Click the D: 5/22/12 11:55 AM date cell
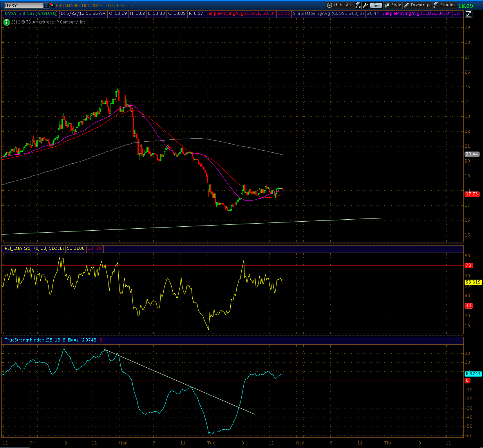 point(83,14)
